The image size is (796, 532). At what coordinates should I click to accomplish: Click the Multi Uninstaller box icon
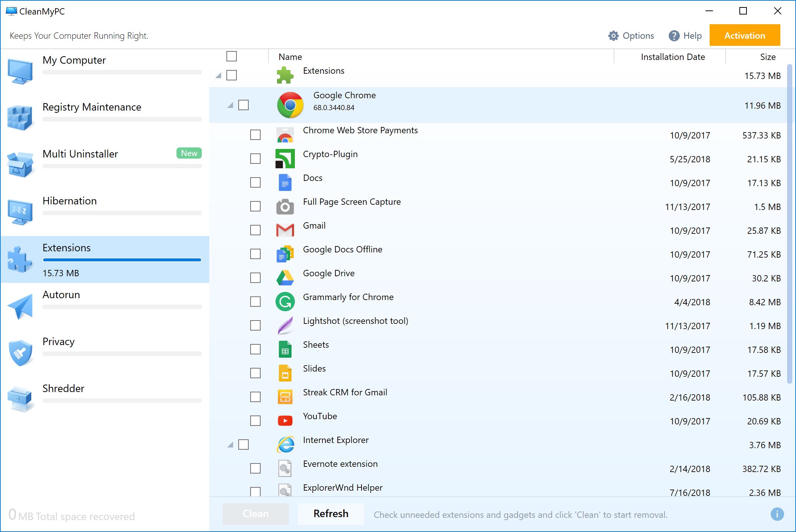(20, 165)
